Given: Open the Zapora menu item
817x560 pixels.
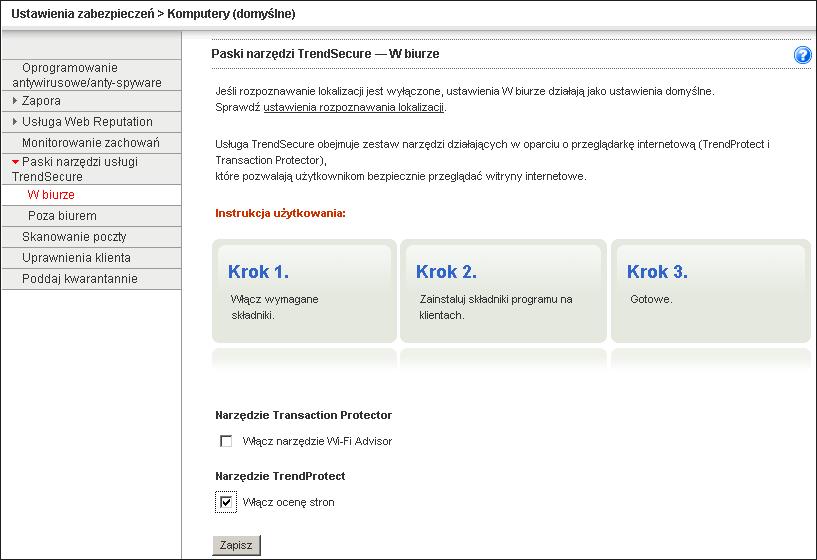Looking at the screenshot, I should [92, 101].
